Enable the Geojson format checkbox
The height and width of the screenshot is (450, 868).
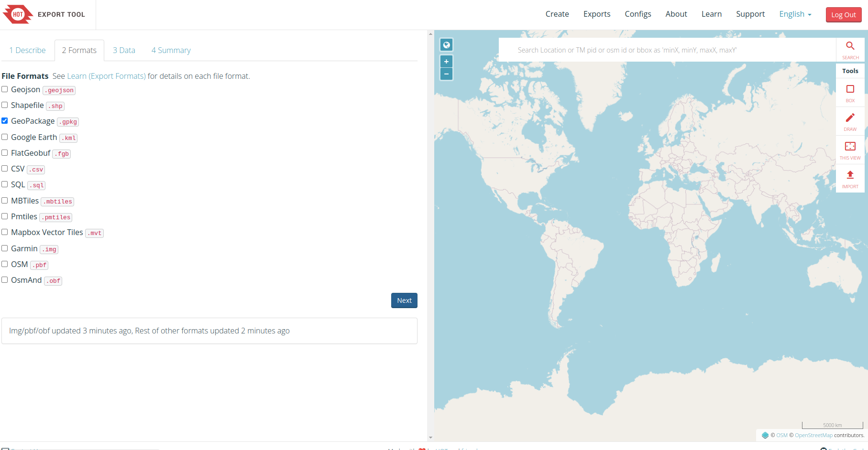(x=5, y=89)
